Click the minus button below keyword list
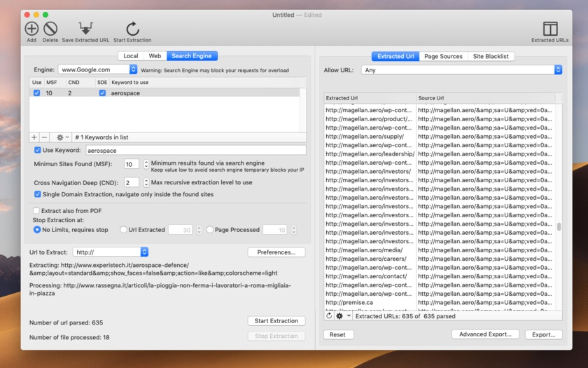This screenshot has width=588, height=368. 44,137
